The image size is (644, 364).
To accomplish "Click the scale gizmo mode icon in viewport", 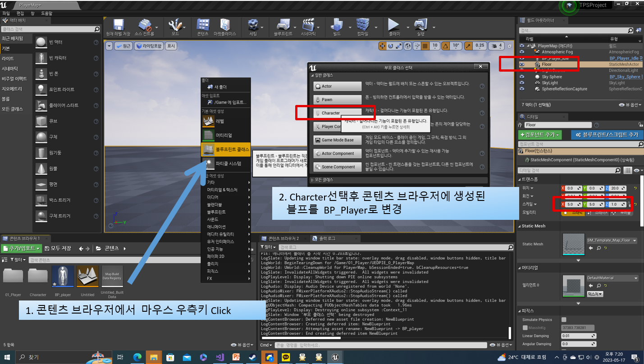I will pos(399,46).
